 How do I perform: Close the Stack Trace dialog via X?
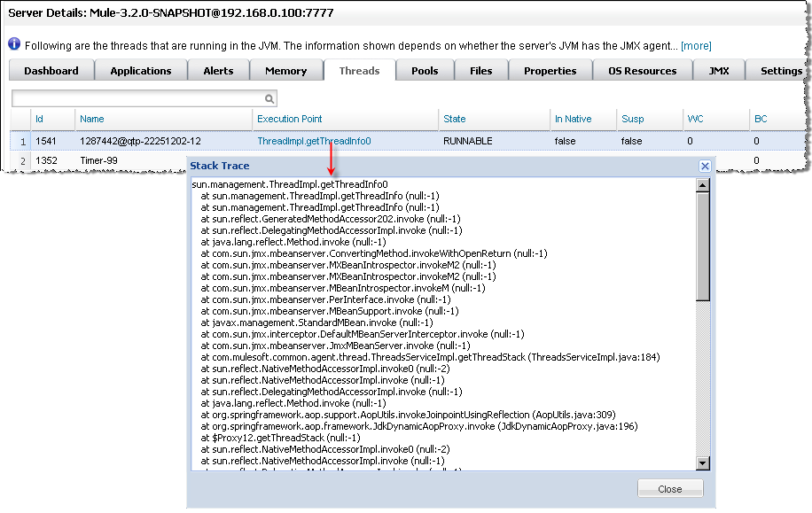pyautogui.click(x=705, y=166)
